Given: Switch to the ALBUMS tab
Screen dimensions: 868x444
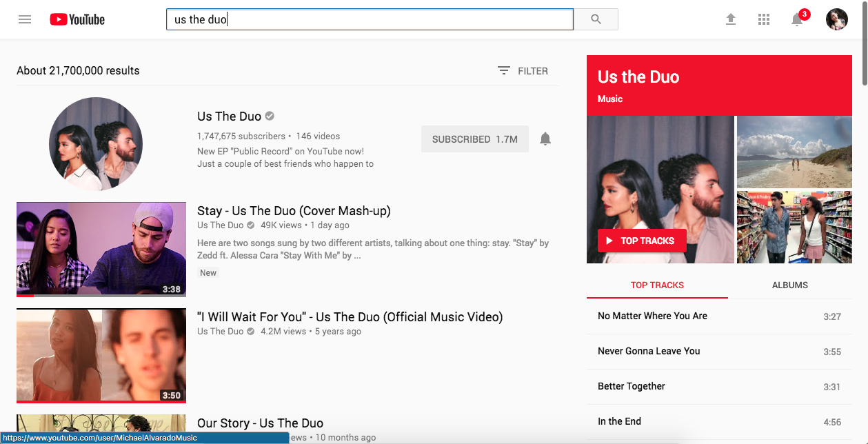Looking at the screenshot, I should click(x=790, y=285).
